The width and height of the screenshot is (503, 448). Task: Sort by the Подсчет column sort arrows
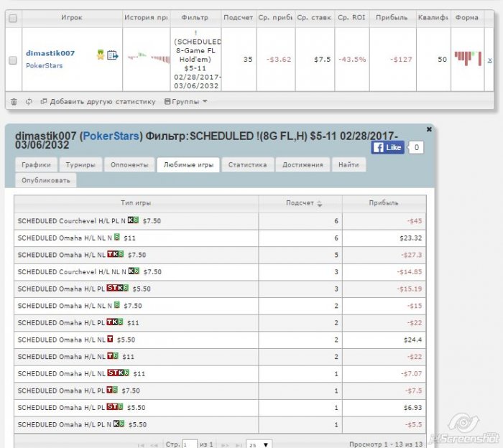pyautogui.click(x=320, y=203)
